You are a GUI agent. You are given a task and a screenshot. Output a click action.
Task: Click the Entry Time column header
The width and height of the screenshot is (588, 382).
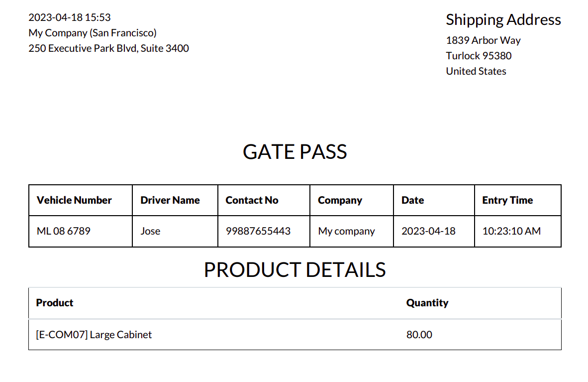507,200
